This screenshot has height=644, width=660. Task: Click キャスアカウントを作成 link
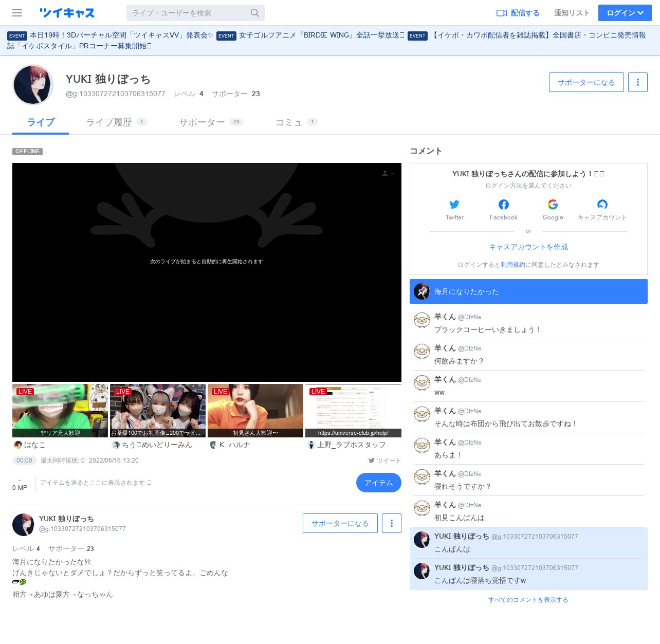[x=528, y=247]
